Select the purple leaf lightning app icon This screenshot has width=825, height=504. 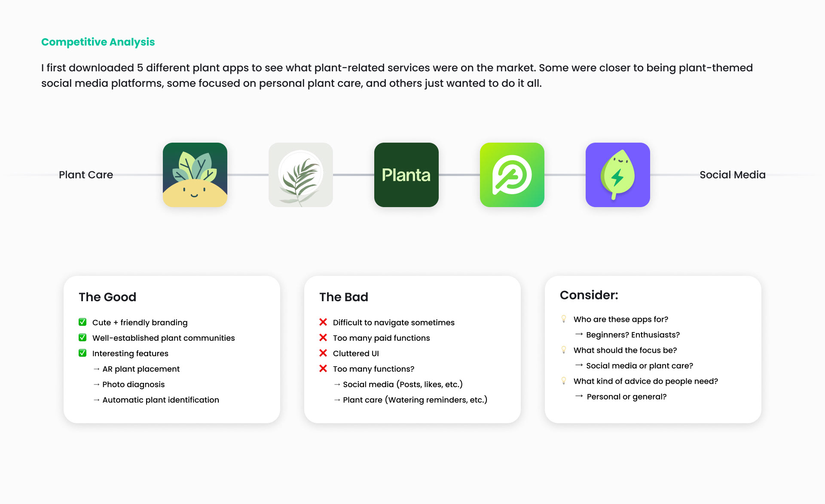tap(618, 175)
